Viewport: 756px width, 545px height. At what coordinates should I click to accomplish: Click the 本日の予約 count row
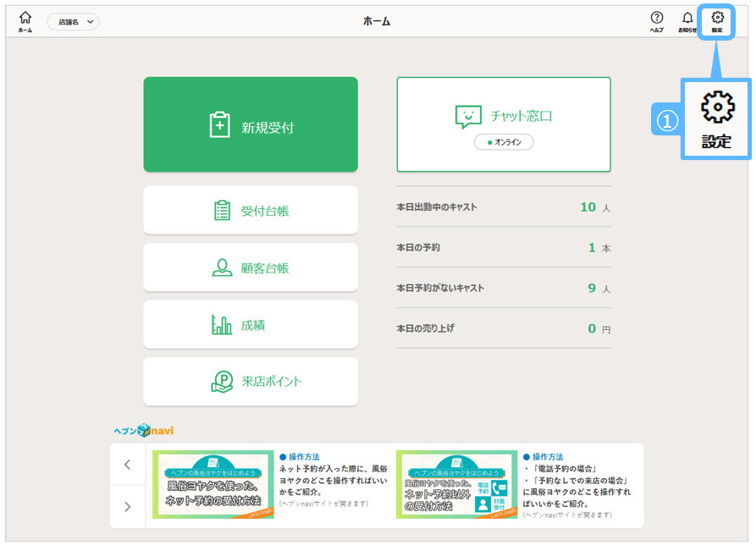pyautogui.click(x=503, y=248)
